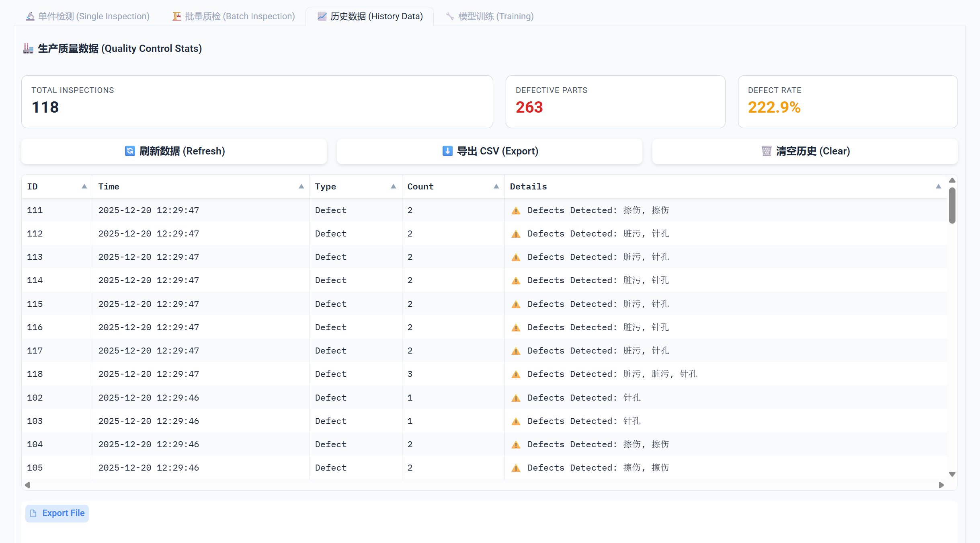
Task: Open the Training tab
Action: 490,16
